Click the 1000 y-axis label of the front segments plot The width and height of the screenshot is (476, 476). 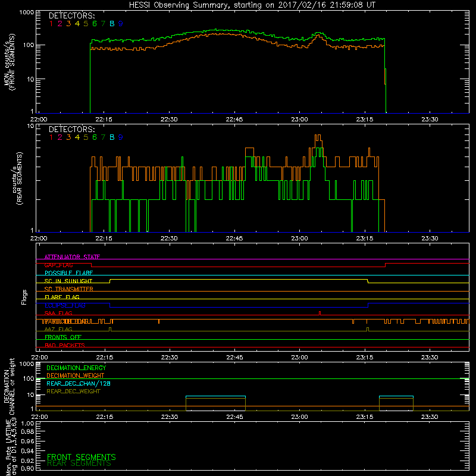[x=26, y=12]
